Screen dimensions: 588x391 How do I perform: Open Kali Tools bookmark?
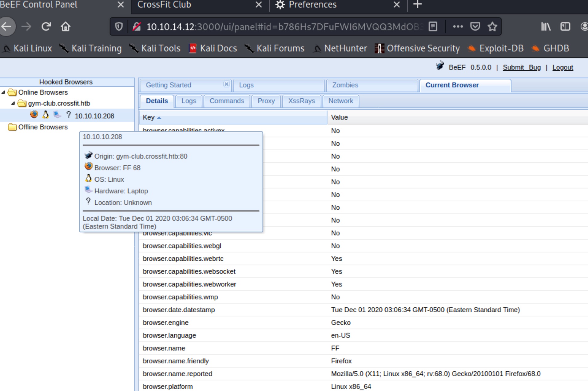(155, 48)
